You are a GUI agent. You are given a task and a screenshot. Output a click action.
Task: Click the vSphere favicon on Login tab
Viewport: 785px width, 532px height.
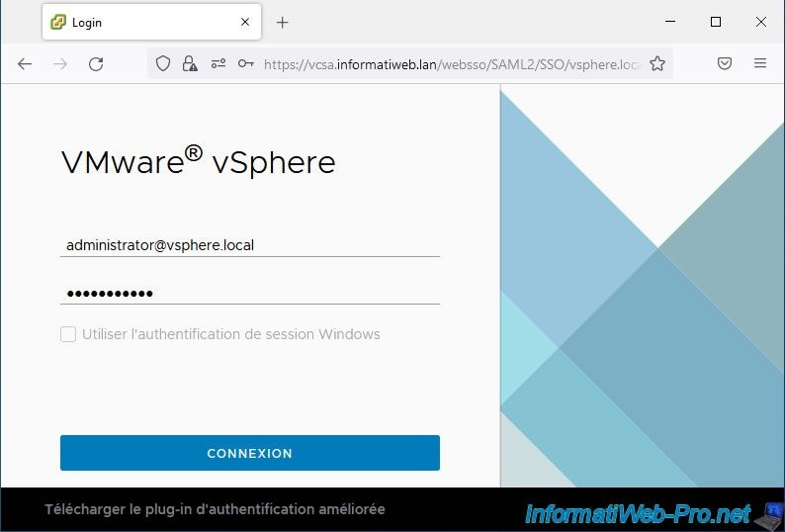pyautogui.click(x=58, y=22)
